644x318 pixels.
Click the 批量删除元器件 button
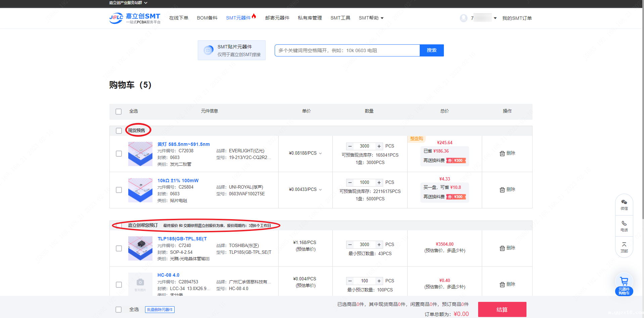(160, 310)
